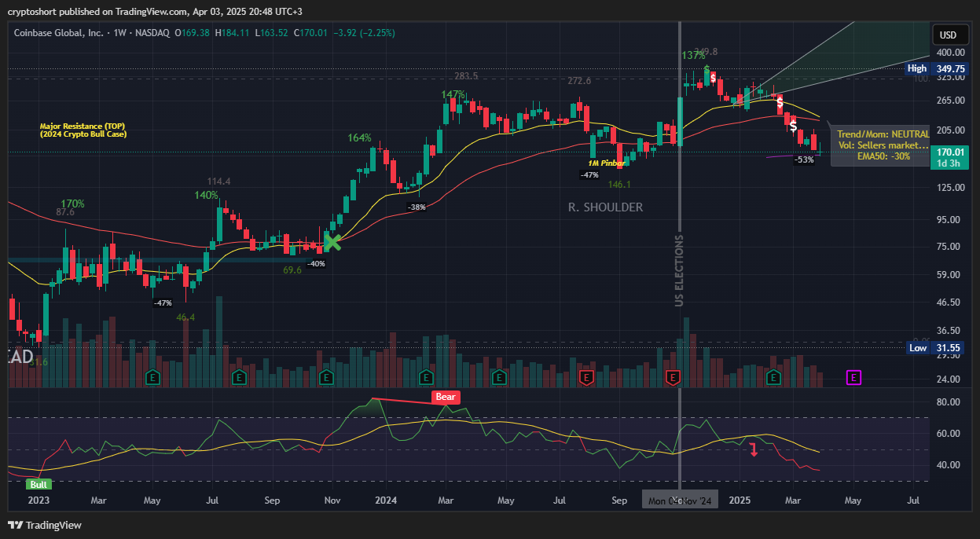This screenshot has height=539, width=980.
Task: Click the red Bear divergence label
Action: (445, 398)
